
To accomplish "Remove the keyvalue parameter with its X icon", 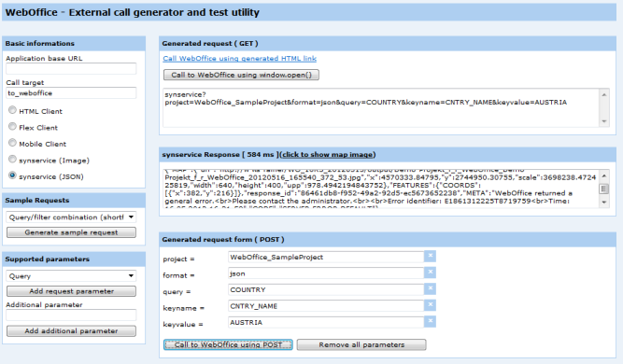I will pyautogui.click(x=430, y=321).
